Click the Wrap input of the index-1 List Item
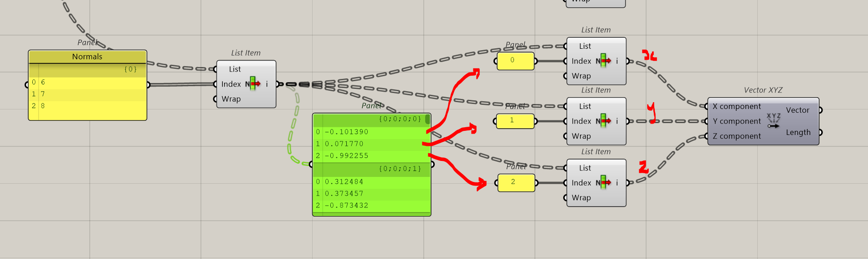Screen dimensions: 868x259 [581, 136]
